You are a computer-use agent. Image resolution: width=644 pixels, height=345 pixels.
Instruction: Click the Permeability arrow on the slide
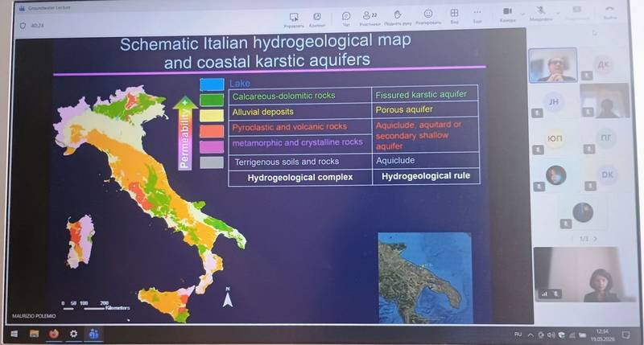coord(185,133)
